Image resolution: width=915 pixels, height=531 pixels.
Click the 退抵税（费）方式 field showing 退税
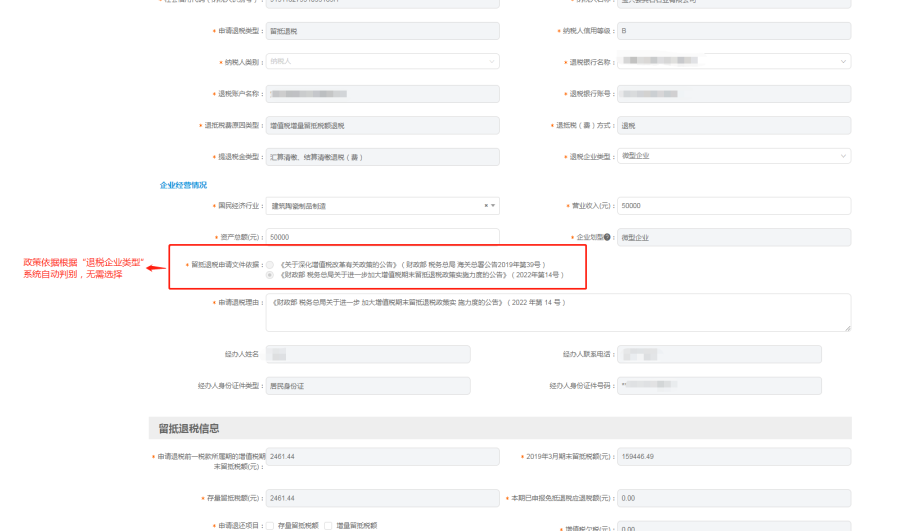coord(734,125)
